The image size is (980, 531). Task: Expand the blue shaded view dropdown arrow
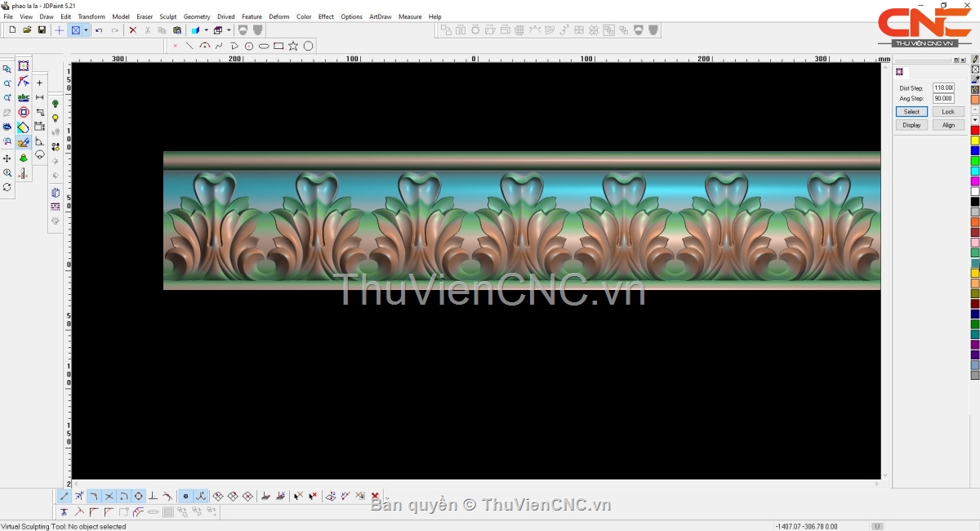[206, 30]
